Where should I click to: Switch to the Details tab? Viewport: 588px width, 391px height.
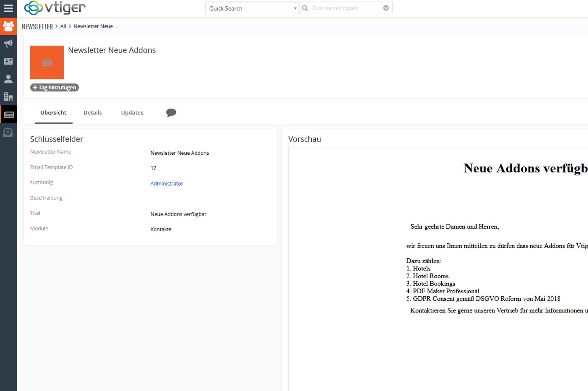(93, 112)
